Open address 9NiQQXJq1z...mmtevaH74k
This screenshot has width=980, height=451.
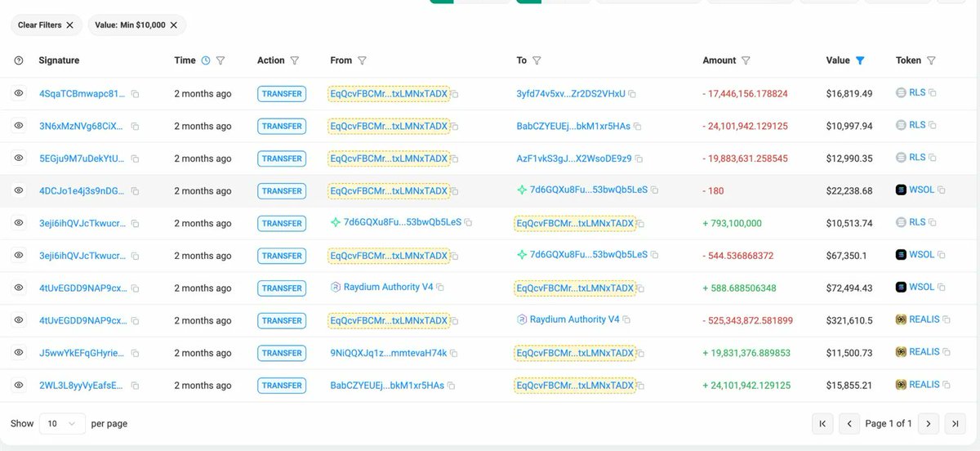pos(389,353)
